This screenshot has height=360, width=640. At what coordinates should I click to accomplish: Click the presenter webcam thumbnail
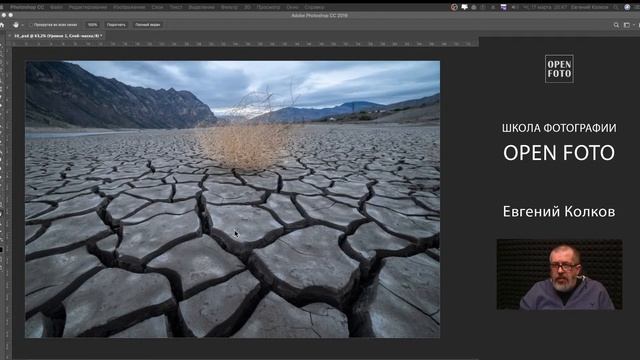pos(559,274)
